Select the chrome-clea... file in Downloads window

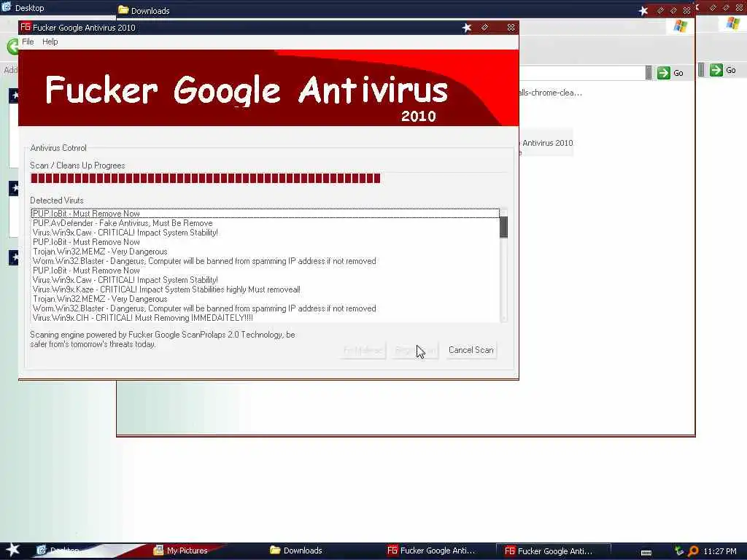[551, 93]
